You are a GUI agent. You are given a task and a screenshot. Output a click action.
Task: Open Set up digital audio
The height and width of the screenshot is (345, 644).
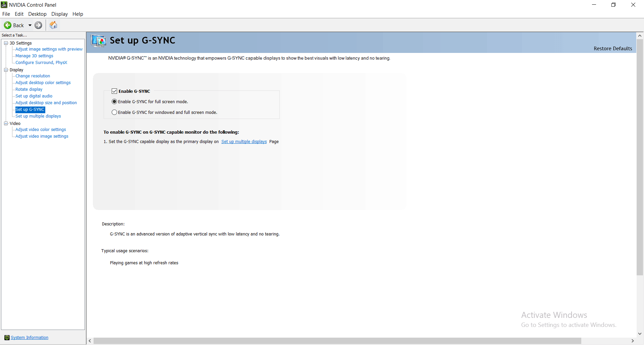(x=34, y=96)
